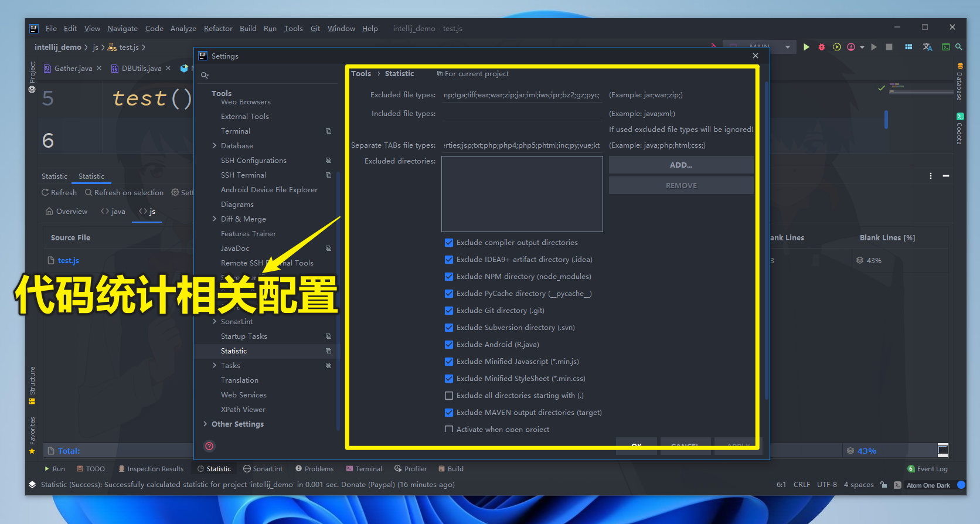This screenshot has height=524, width=980.
Task: Expand the Database node in the Settings tree
Action: (215, 146)
